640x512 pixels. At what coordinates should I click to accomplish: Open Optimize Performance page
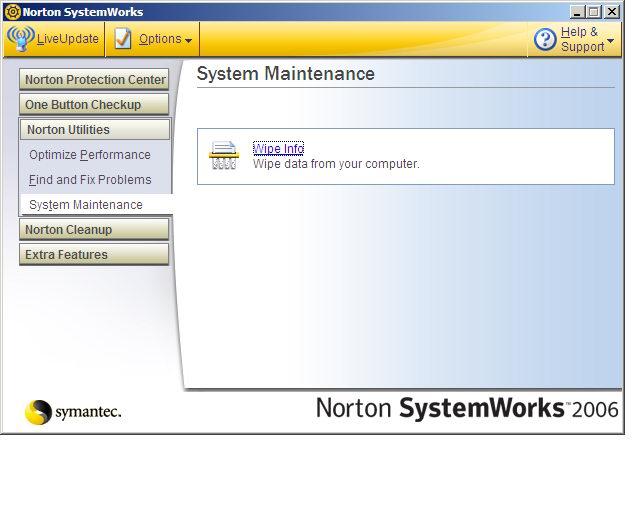pyautogui.click(x=90, y=155)
